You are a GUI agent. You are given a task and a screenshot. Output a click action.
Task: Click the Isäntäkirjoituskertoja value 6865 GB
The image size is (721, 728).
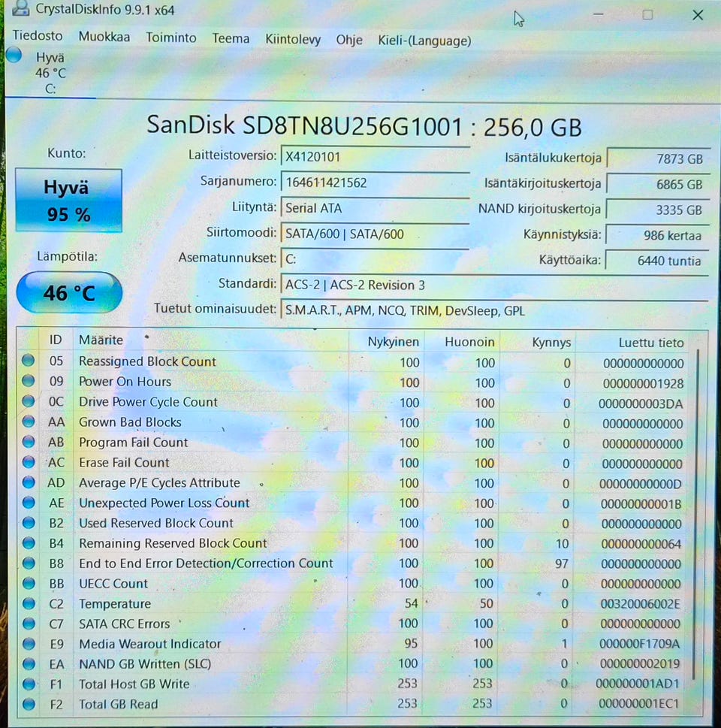(x=659, y=184)
